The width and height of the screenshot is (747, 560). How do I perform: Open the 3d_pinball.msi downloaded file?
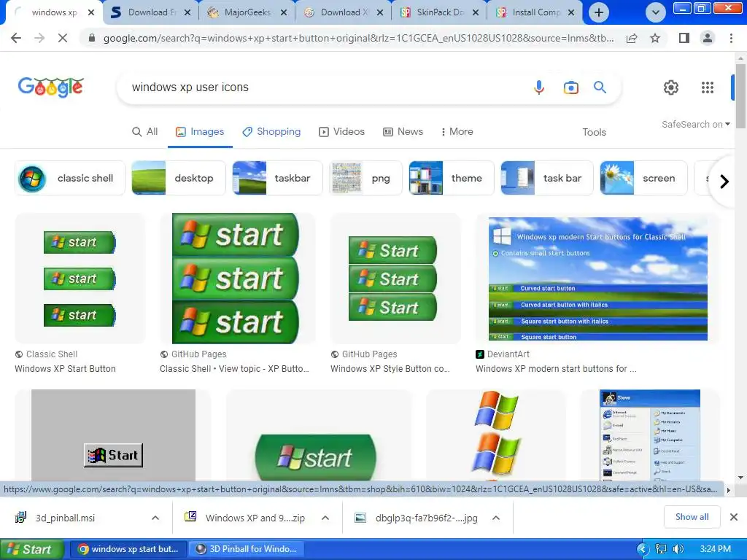[x=65, y=518]
